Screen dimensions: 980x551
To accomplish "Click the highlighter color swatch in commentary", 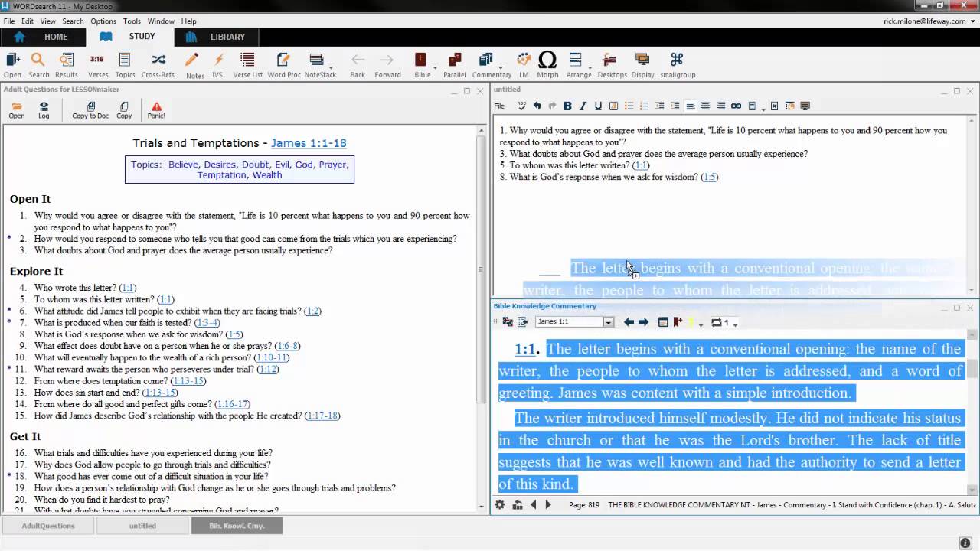I will click(691, 322).
